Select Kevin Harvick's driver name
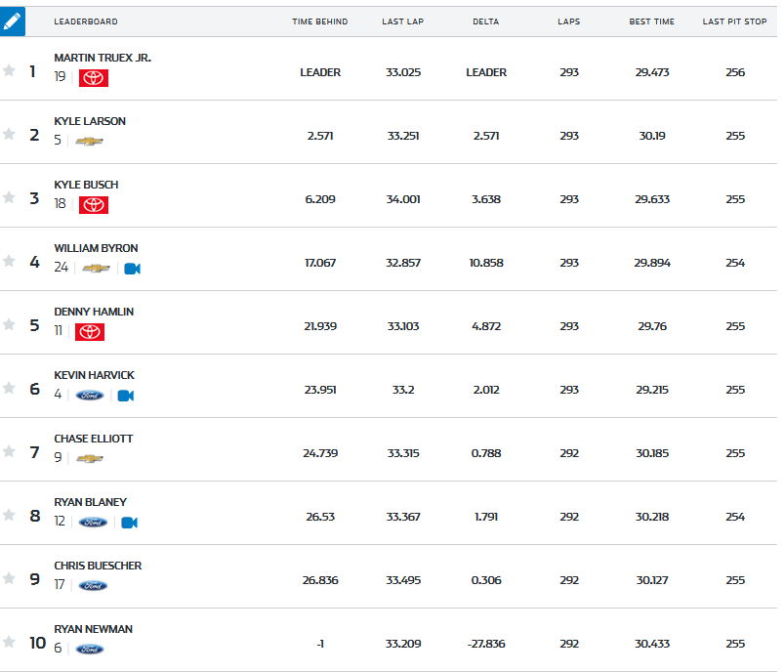 [x=94, y=375]
